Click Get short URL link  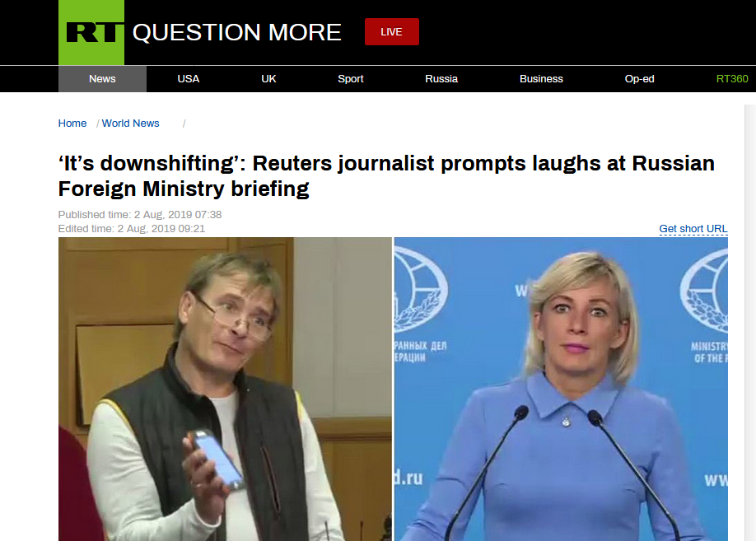[x=693, y=229]
